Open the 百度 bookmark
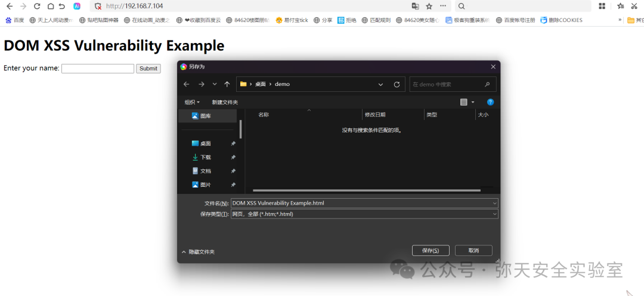644x296 pixels. pyautogui.click(x=15, y=20)
